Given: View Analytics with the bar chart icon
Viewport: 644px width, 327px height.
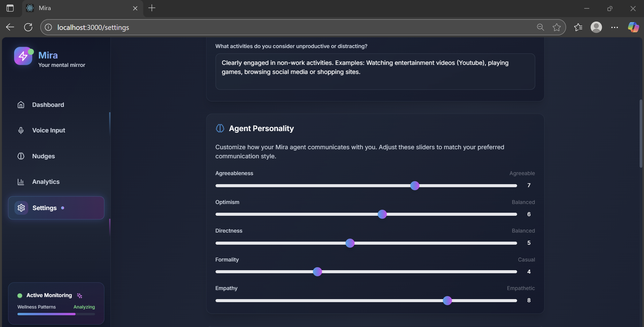Looking at the screenshot, I should coord(21,182).
